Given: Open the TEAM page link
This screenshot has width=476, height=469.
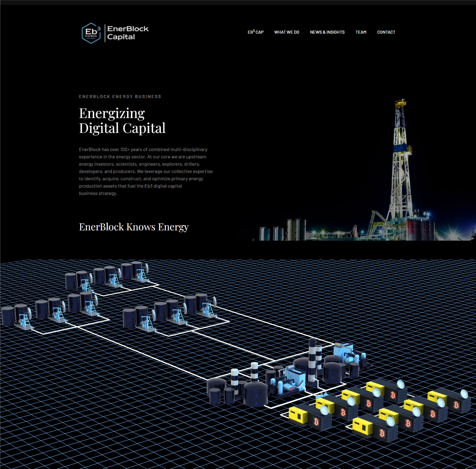Looking at the screenshot, I should pos(361,32).
